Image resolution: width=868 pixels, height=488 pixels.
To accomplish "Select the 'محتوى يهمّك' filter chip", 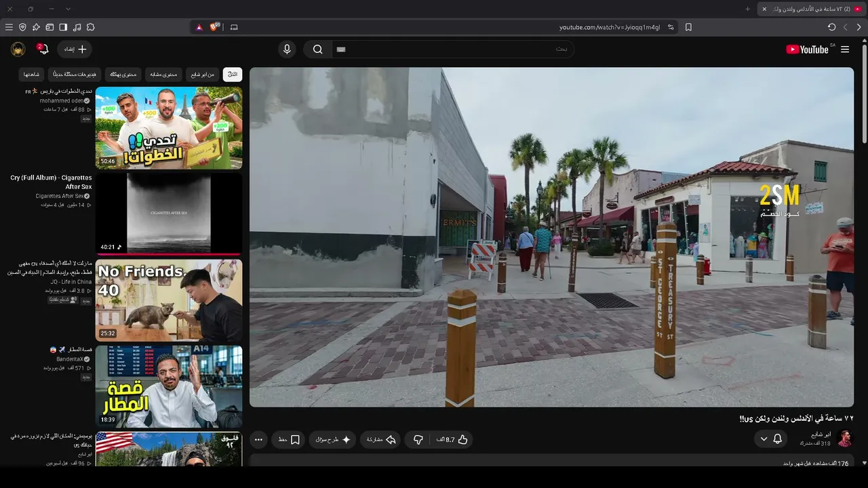I will pos(123,74).
